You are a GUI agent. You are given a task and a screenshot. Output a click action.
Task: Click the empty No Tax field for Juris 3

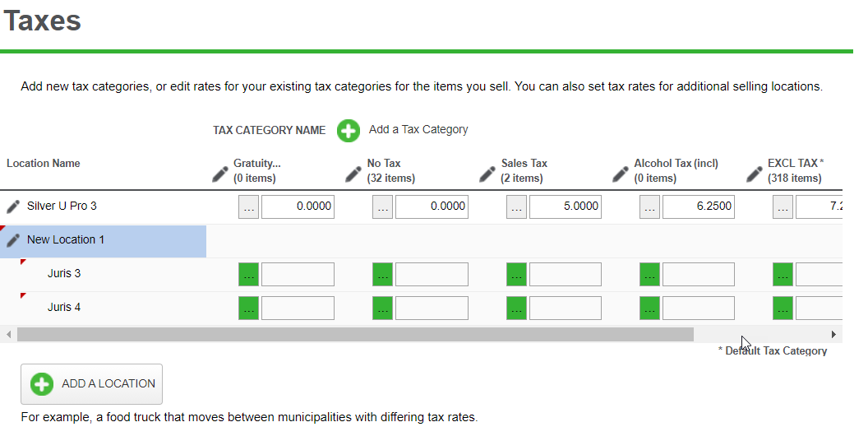(x=432, y=274)
